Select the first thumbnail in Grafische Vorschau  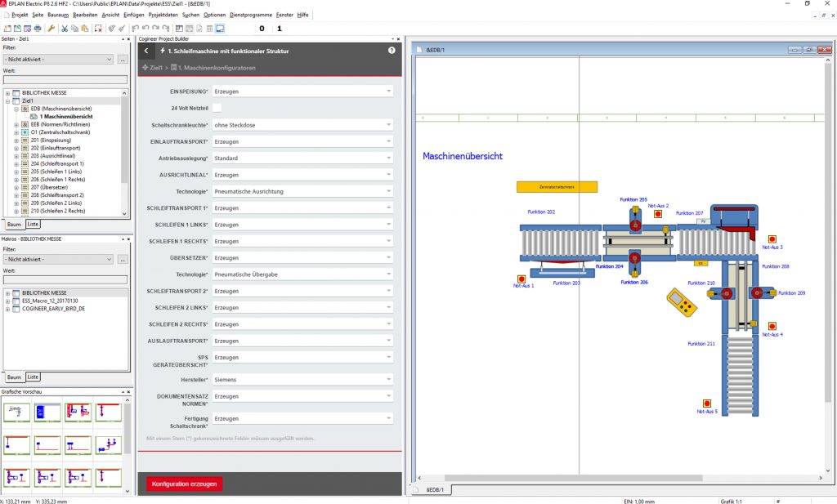(17, 413)
